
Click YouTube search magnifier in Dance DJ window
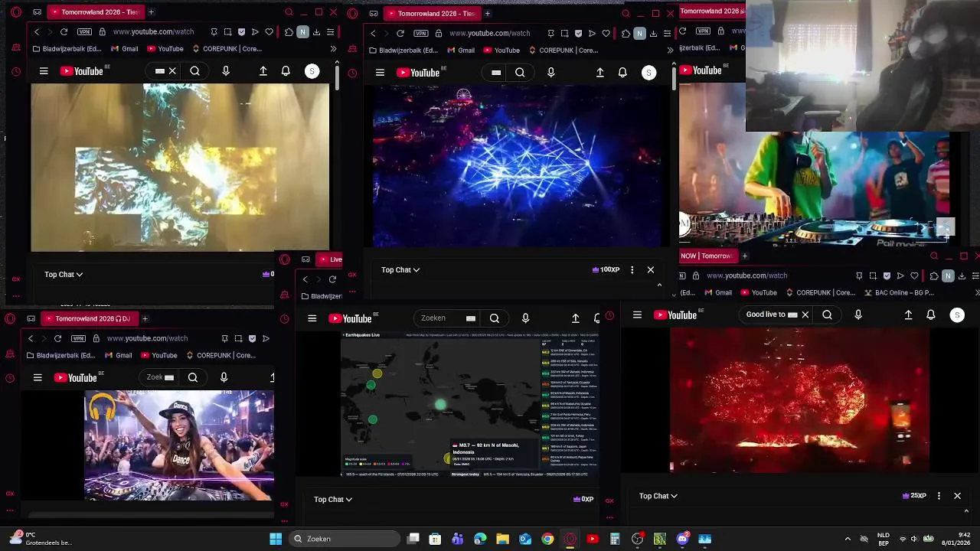[x=193, y=377]
